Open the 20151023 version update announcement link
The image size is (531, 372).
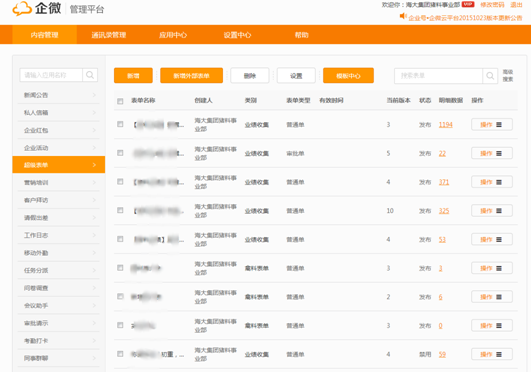pyautogui.click(x=465, y=18)
